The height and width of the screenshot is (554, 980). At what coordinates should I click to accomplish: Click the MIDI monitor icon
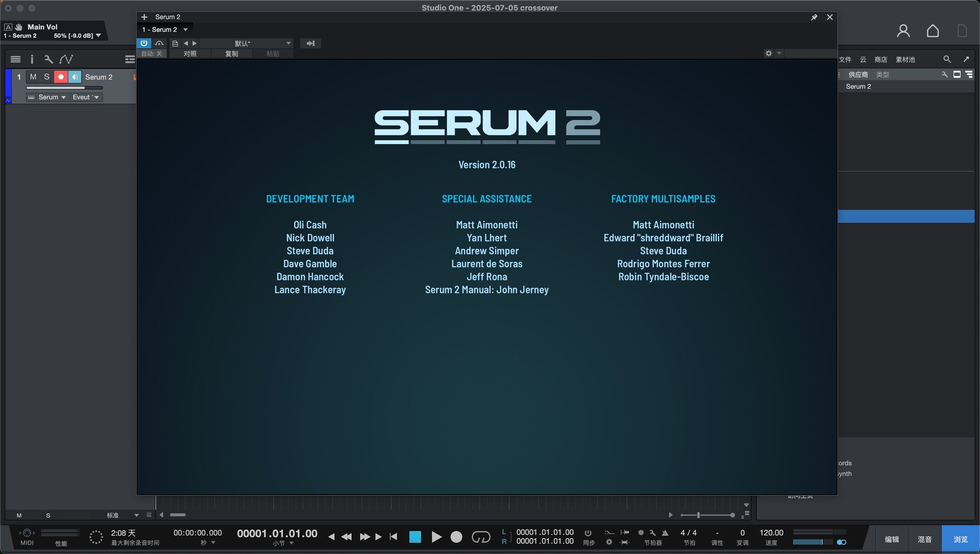click(x=27, y=533)
